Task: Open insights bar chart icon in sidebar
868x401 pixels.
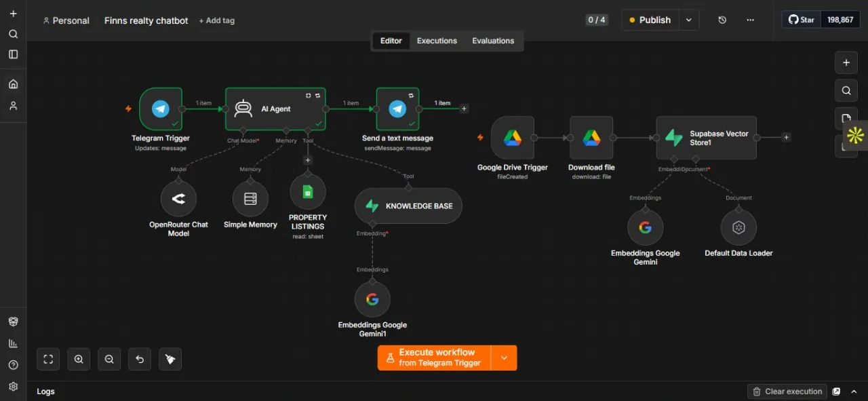Action: click(13, 343)
